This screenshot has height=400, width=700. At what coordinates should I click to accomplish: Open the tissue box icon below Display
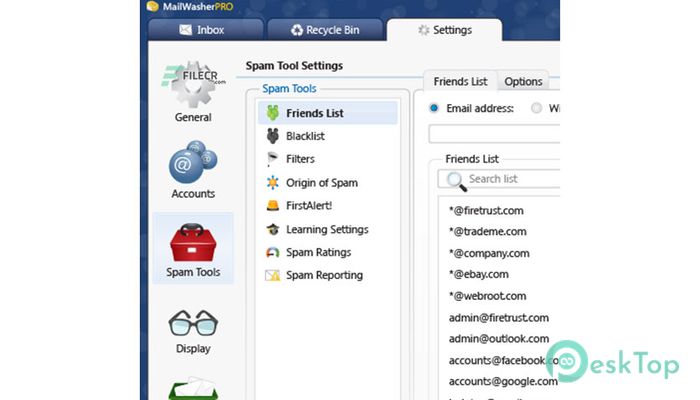193,388
